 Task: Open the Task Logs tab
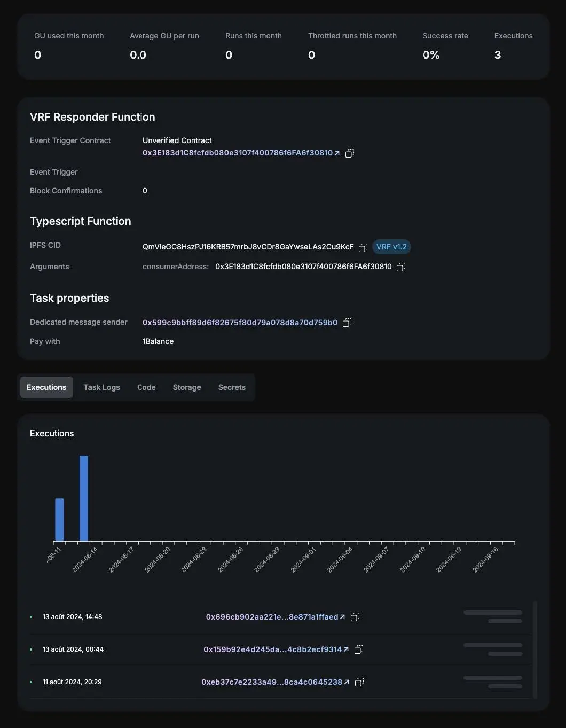click(101, 387)
